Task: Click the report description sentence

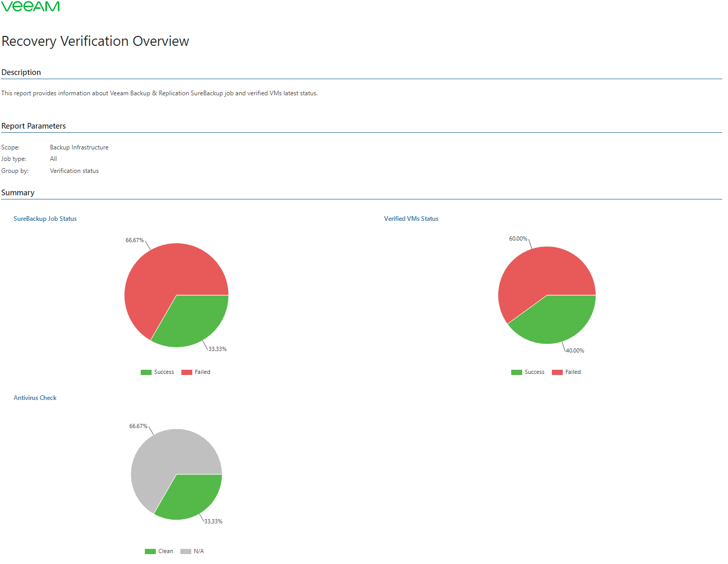Action: pos(159,93)
